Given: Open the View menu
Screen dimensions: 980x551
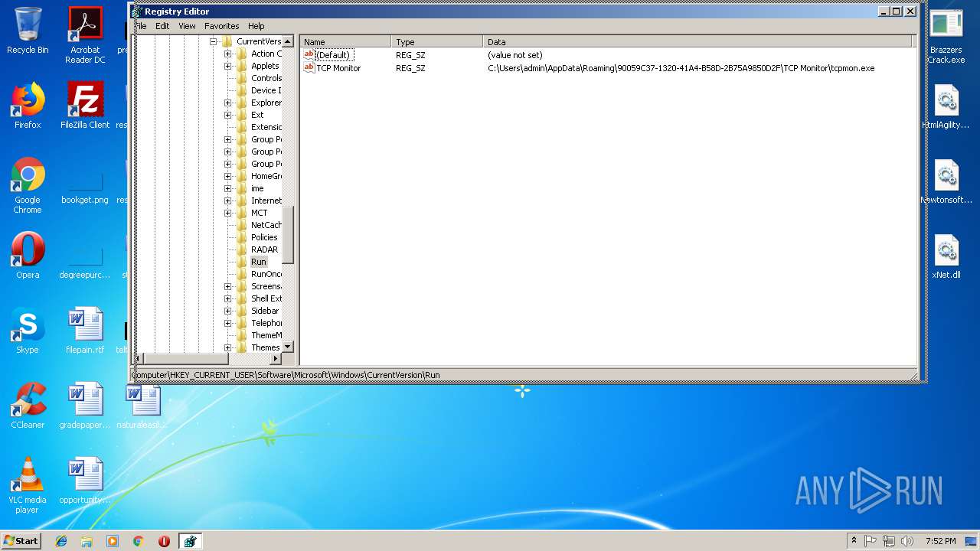Looking at the screenshot, I should click(x=187, y=26).
